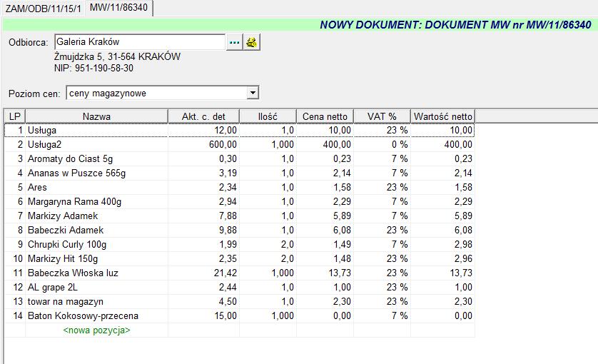Select the Usługa row name cell
The height and width of the screenshot is (364, 598).
pyautogui.click(x=96, y=130)
